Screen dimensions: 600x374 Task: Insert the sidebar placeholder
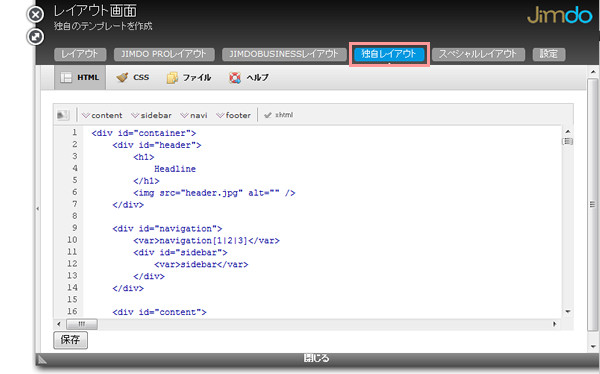(151, 115)
